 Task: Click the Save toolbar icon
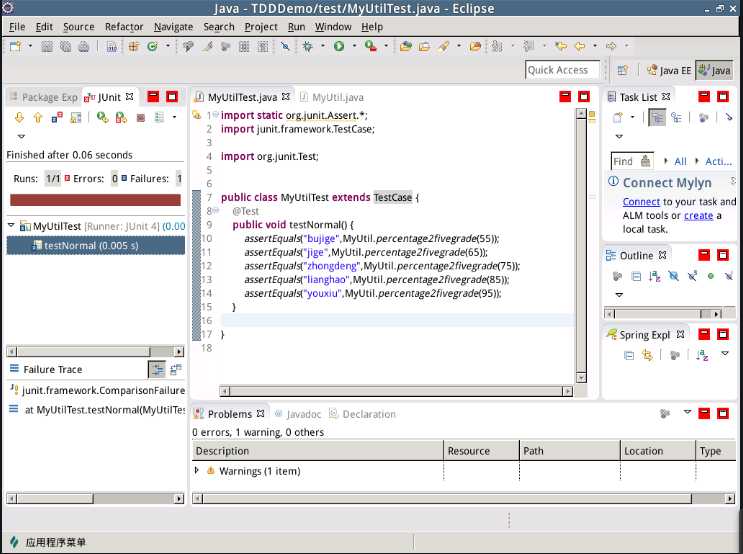47,46
